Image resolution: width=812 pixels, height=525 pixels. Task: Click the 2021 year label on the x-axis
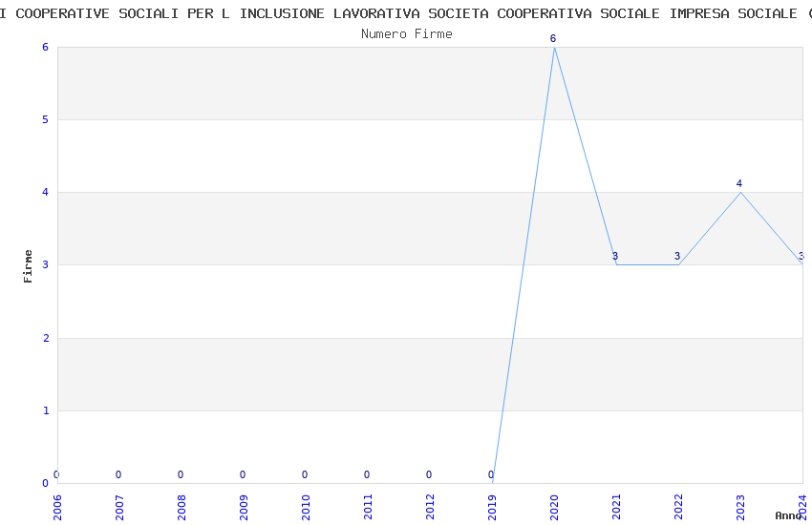coord(617,507)
